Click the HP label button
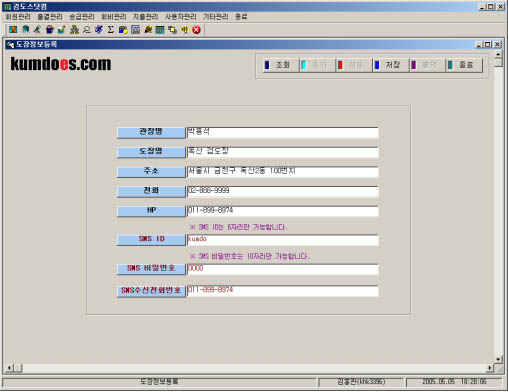508x392 pixels. (151, 211)
